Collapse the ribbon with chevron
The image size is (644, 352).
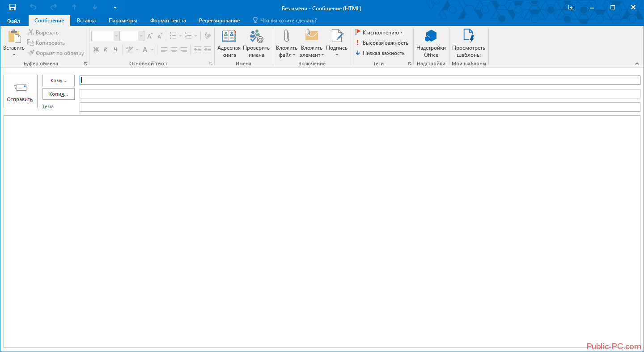point(637,64)
